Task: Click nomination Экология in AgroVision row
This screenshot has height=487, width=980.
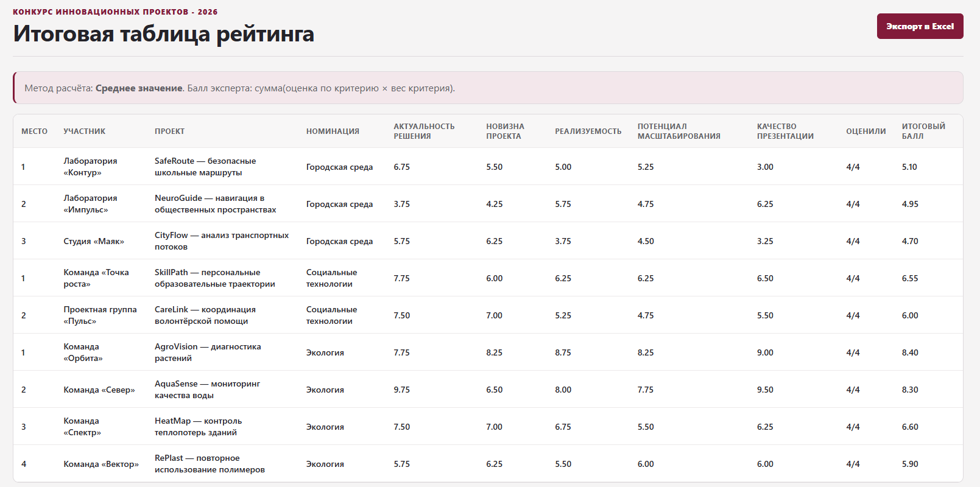Action: click(x=325, y=352)
